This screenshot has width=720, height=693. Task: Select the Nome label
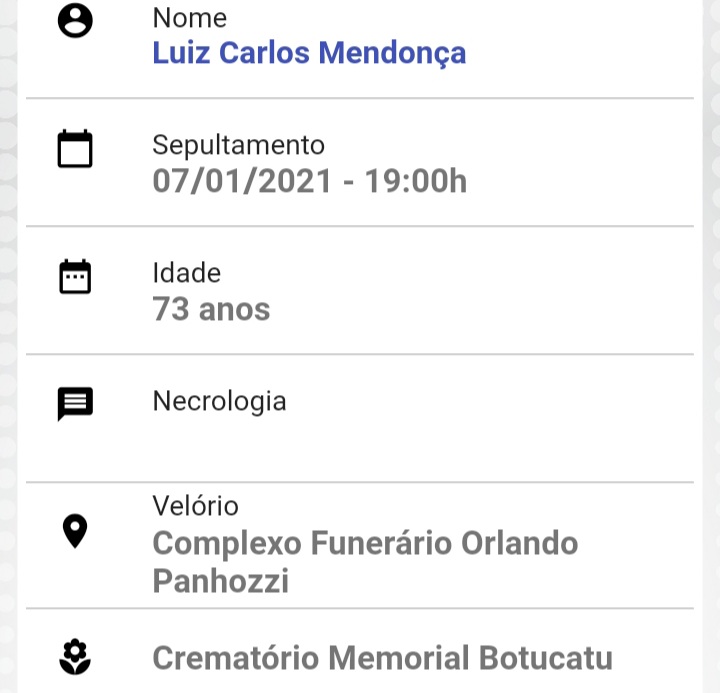click(x=190, y=18)
